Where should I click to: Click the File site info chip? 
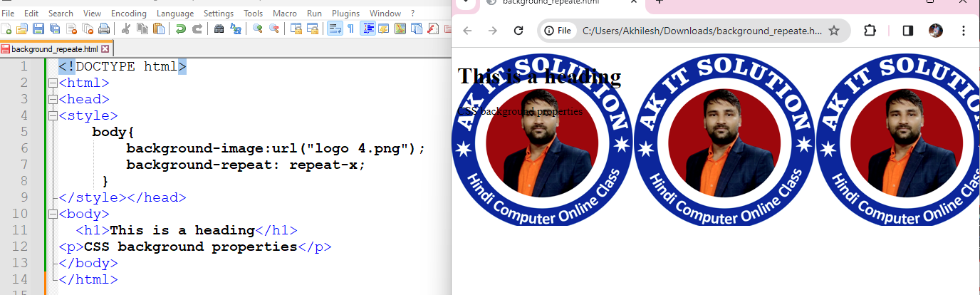[x=558, y=31]
